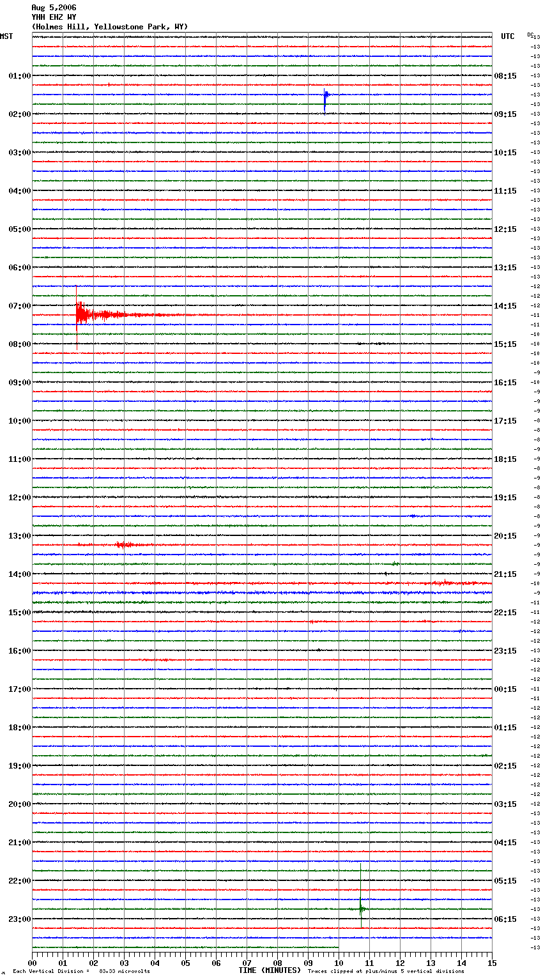Click the red burst near minute 13 after 14:00
Image resolution: width=543 pixels, height=980 pixels.
click(x=444, y=583)
